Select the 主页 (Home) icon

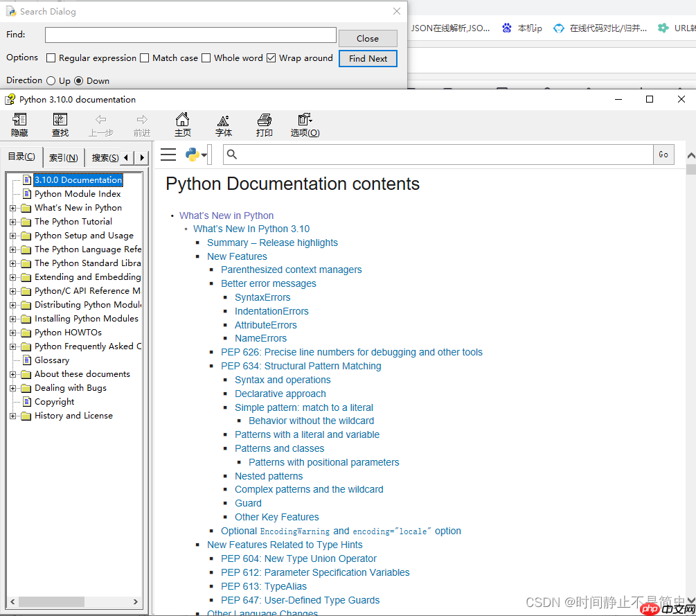[182, 125]
